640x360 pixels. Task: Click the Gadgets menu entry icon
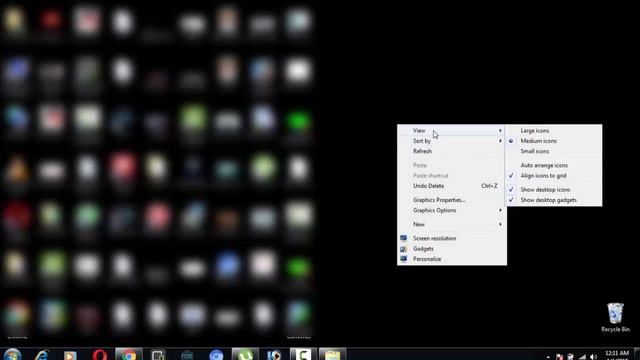point(403,249)
